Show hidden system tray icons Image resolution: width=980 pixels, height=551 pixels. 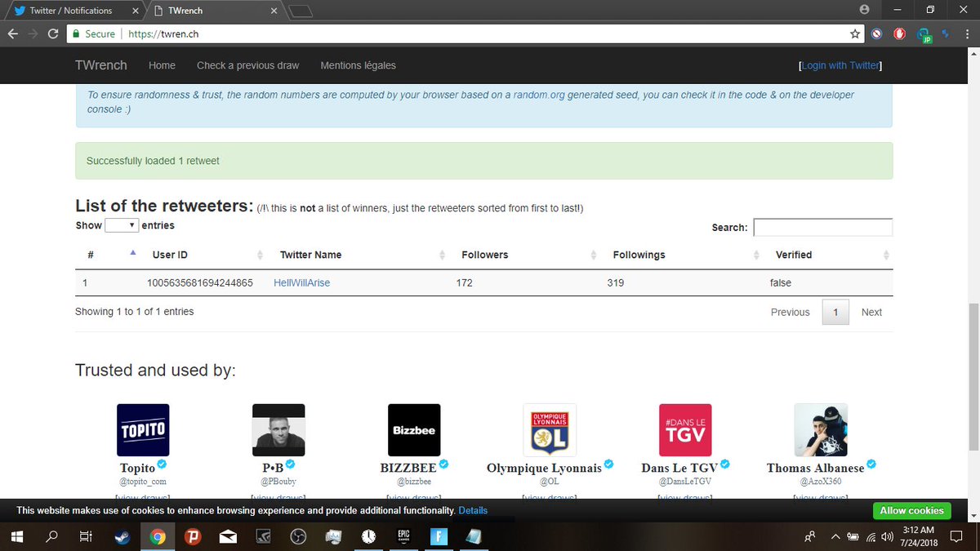pos(835,536)
